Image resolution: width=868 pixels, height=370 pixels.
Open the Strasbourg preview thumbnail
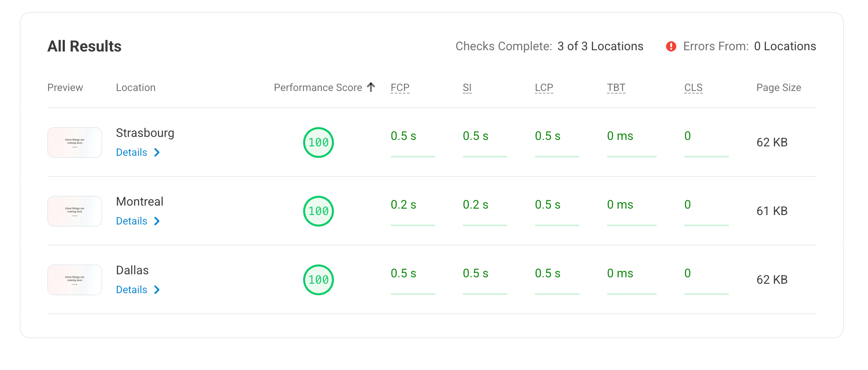[75, 143]
